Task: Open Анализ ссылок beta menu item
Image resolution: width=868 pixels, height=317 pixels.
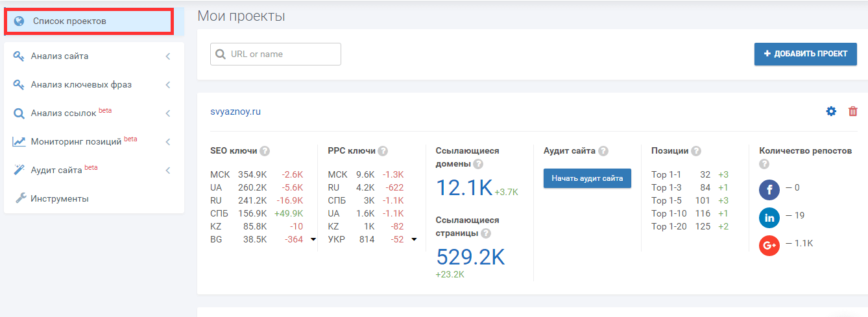Action: pyautogui.click(x=94, y=113)
